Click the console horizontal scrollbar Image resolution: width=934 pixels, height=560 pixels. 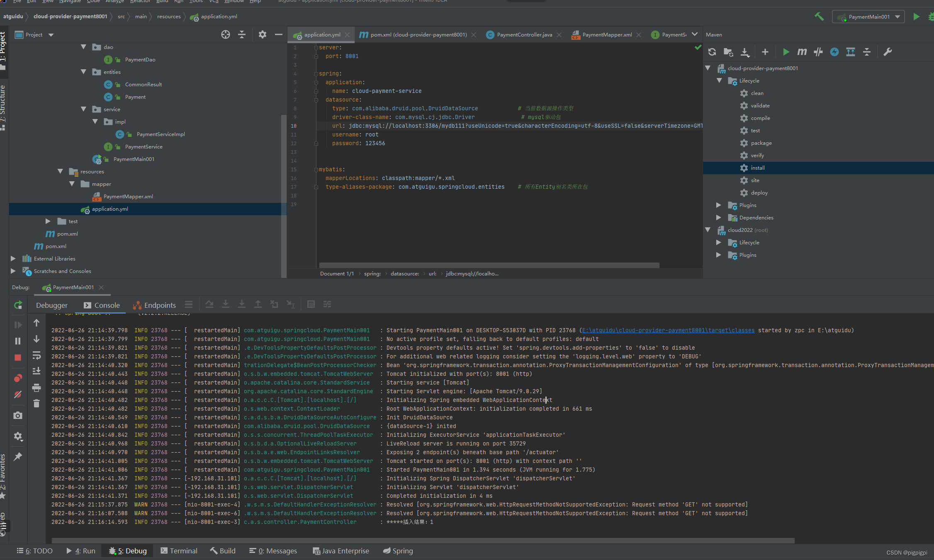[423, 541]
